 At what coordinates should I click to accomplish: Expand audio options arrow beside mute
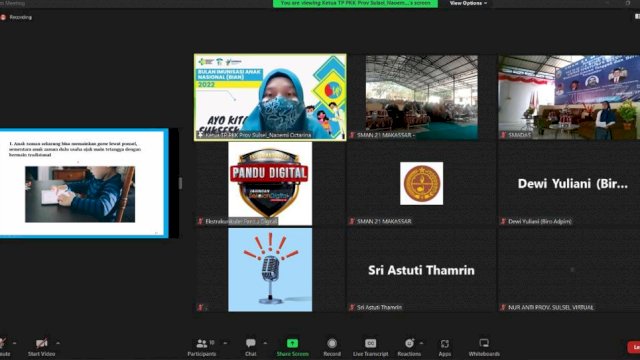(14, 343)
